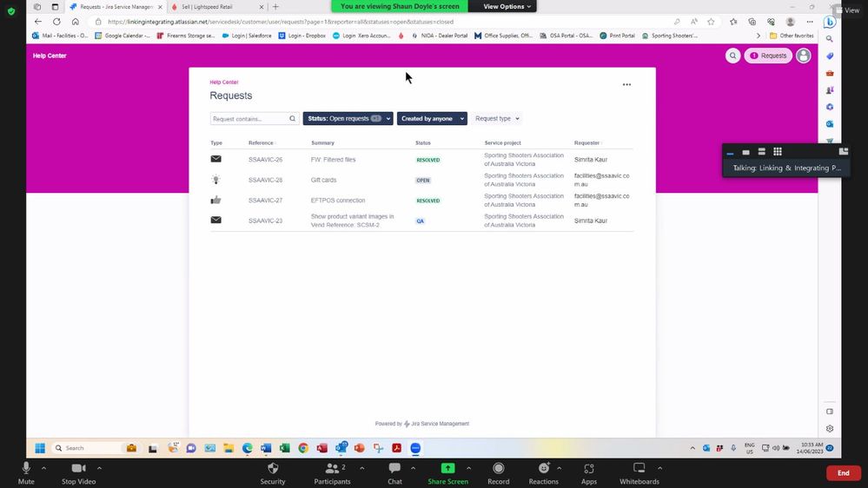Click the Help Center search icon
Image resolution: width=868 pixels, height=488 pixels.
[x=733, y=56]
